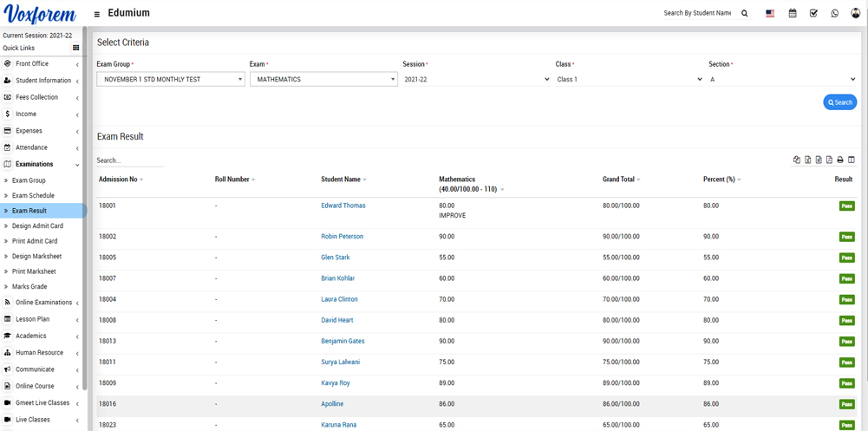This screenshot has width=868, height=431.
Task: Print the exam result table
Action: coord(840,160)
